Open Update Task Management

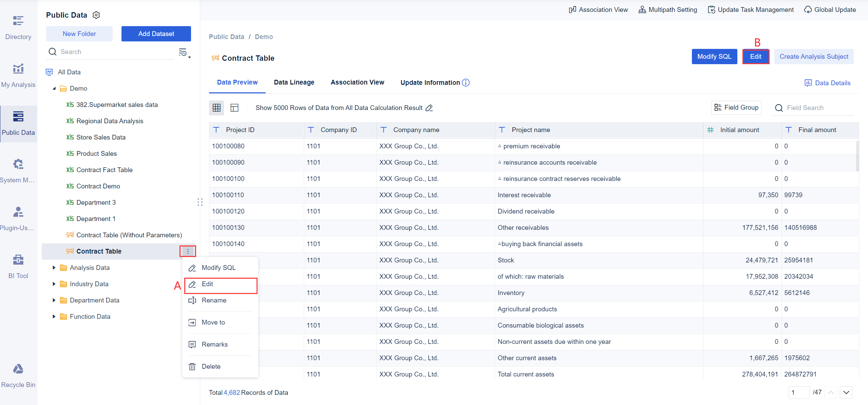[750, 10]
